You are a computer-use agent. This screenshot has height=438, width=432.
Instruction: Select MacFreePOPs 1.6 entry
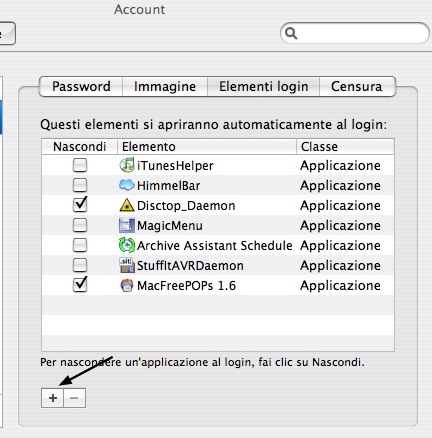click(x=187, y=286)
